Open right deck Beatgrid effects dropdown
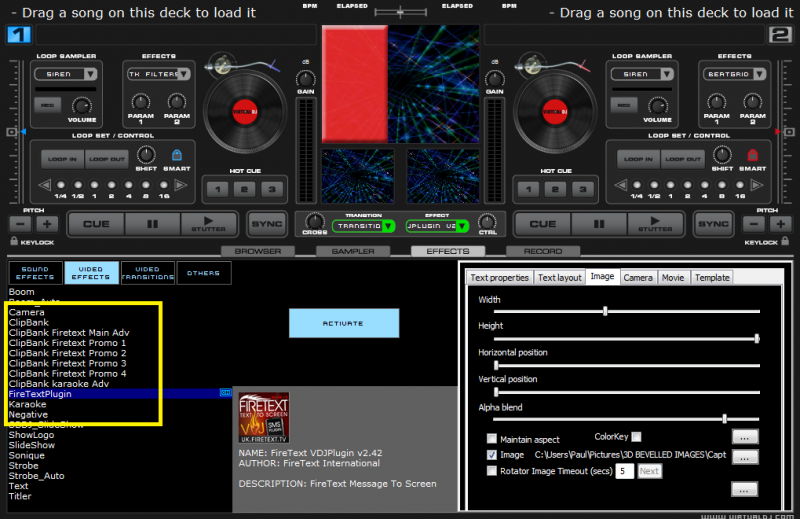This screenshot has width=800, height=519. point(735,74)
